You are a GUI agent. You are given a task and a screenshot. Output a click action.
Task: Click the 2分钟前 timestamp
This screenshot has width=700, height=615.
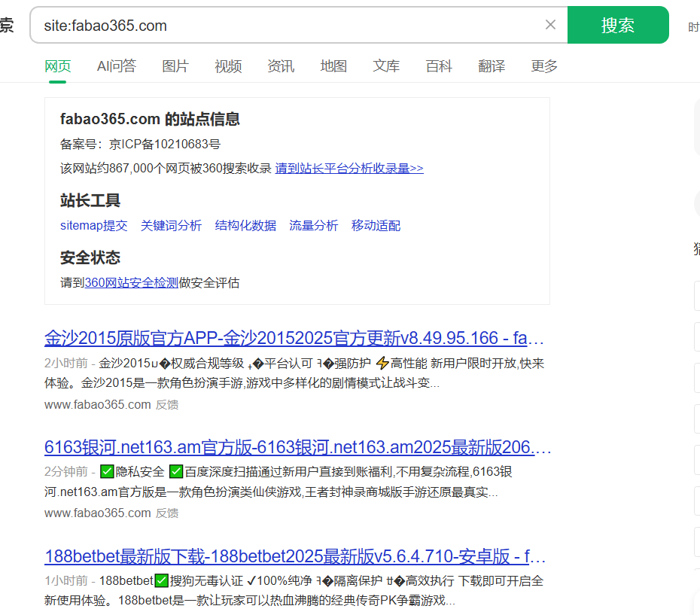point(66,472)
